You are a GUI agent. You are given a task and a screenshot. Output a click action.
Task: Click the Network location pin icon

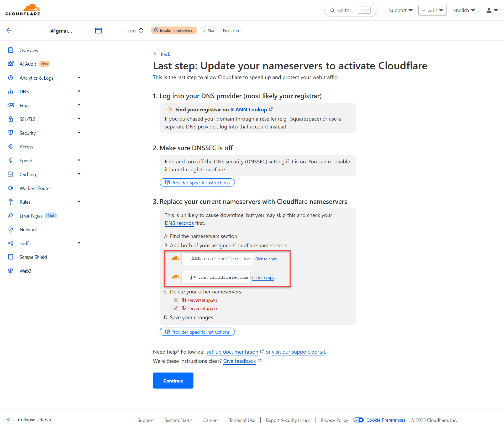pyautogui.click(x=10, y=229)
